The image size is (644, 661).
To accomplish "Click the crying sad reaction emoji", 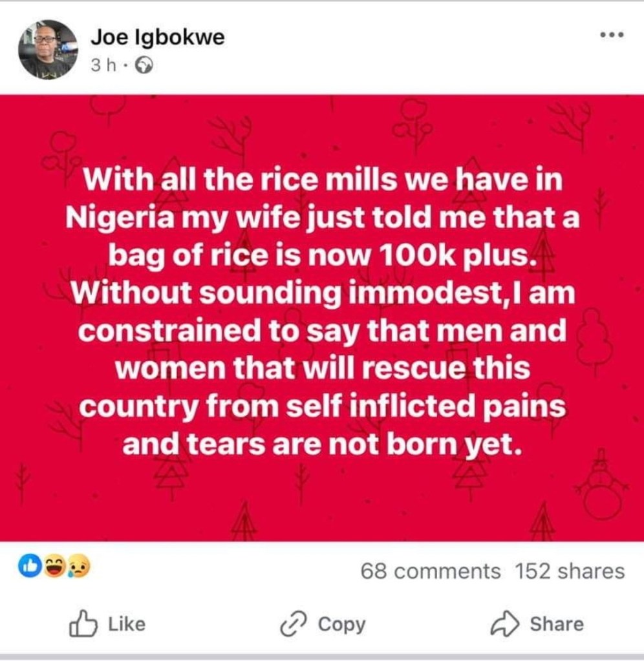I will 79,568.
